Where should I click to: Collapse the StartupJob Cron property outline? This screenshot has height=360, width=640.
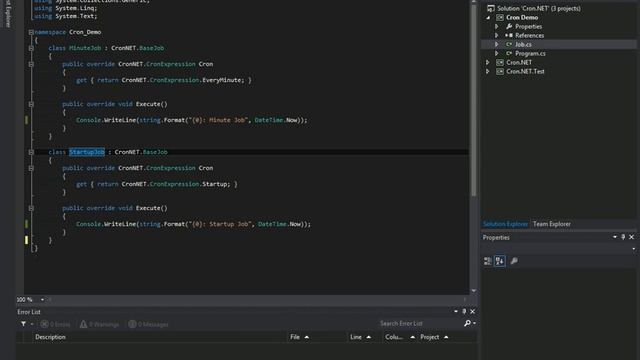click(31, 168)
